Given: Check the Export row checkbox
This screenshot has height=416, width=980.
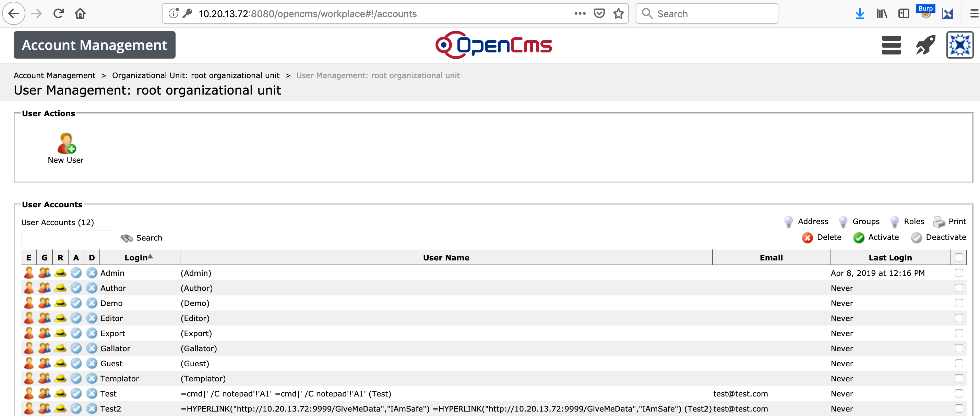Looking at the screenshot, I should tap(959, 333).
